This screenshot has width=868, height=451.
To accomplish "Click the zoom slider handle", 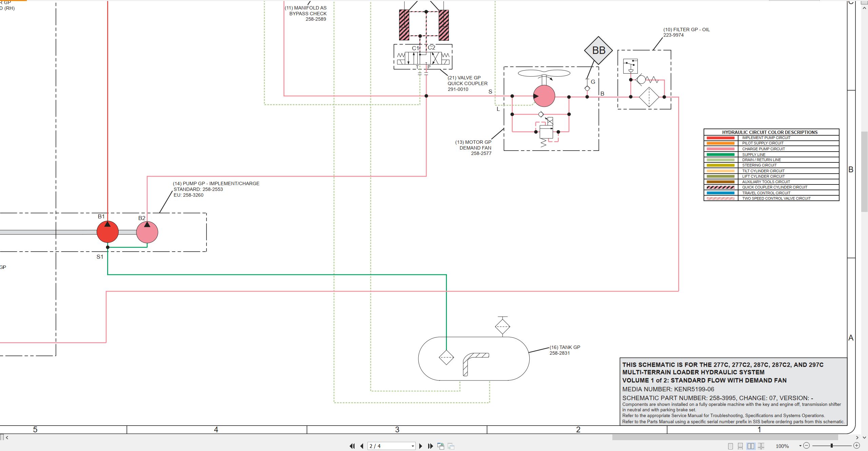I will click(832, 446).
